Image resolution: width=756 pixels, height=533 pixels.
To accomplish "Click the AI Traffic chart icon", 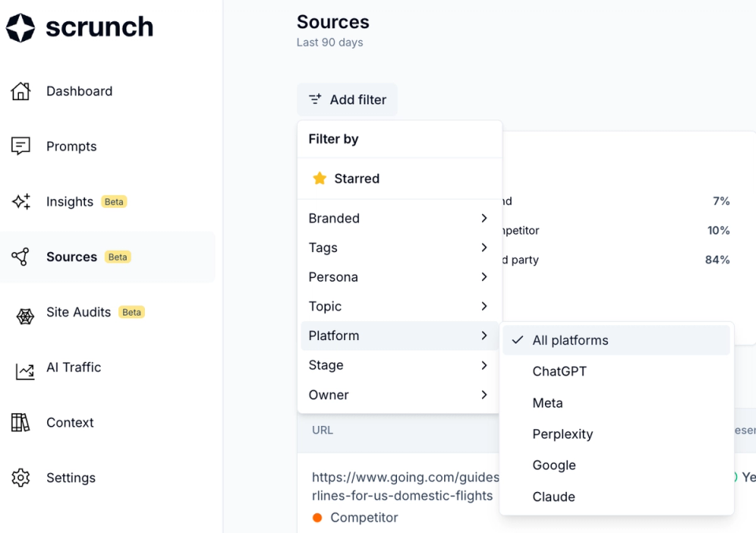I will point(25,372).
